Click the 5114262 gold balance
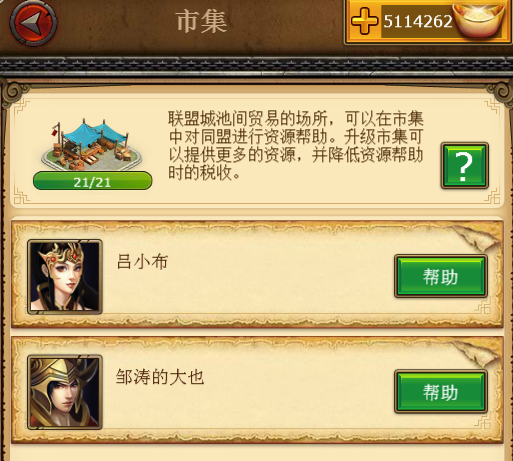Image resolution: width=513 pixels, height=461 pixels. point(418,21)
